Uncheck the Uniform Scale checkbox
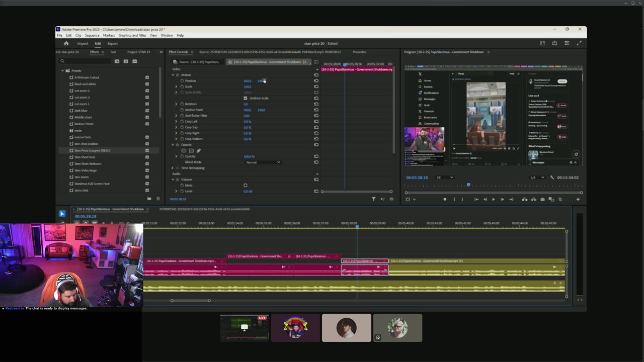 tap(246, 98)
